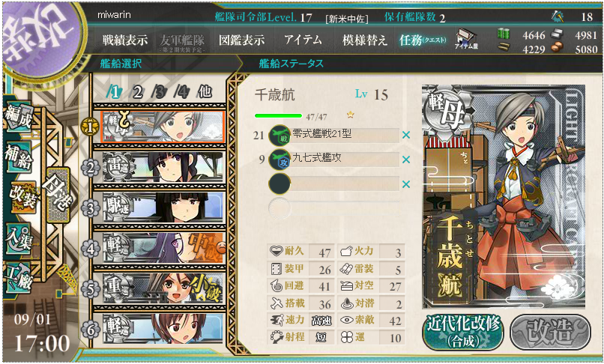Open the 図鑑表示 encyclopedia menu
604x364 pixels.
241,40
